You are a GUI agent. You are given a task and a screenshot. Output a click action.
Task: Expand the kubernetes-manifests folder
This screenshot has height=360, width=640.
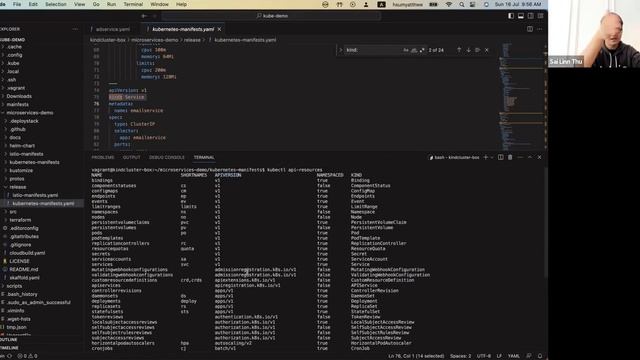tap(34, 162)
